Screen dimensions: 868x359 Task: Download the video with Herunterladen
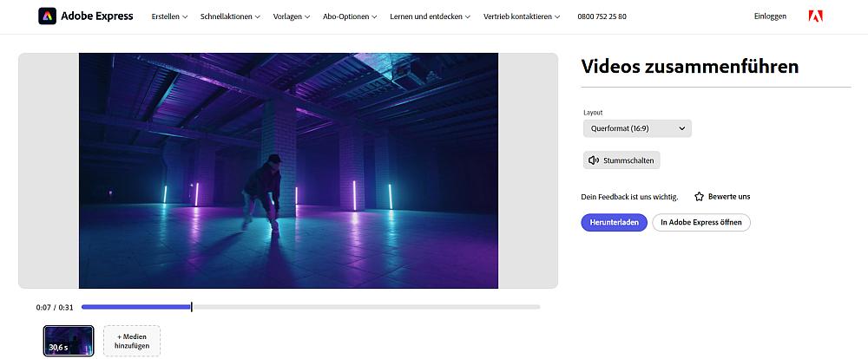[x=614, y=222]
